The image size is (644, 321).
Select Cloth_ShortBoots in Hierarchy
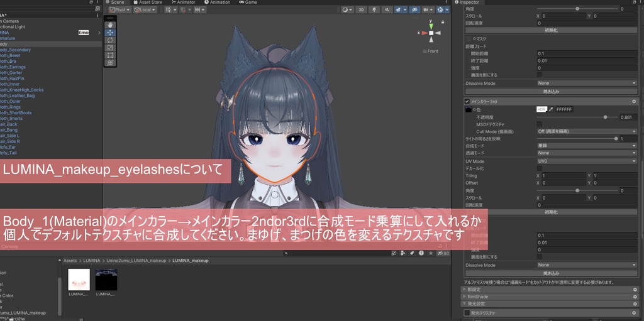pos(16,112)
